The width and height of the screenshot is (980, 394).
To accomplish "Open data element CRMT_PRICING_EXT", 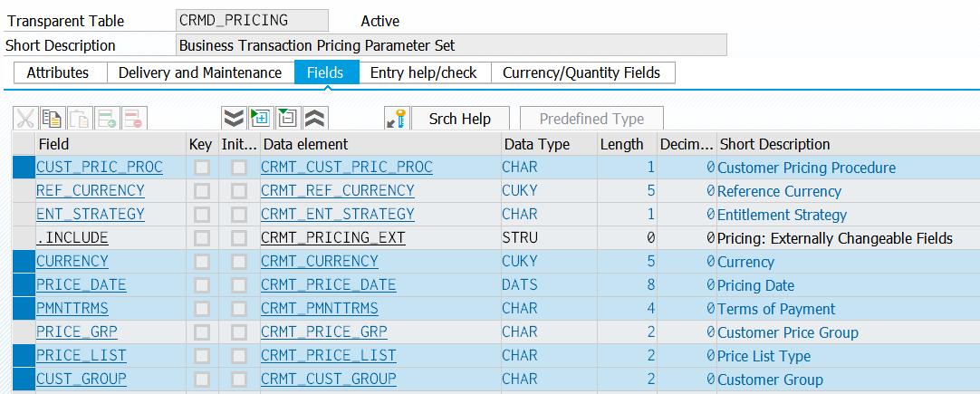I will coord(333,238).
